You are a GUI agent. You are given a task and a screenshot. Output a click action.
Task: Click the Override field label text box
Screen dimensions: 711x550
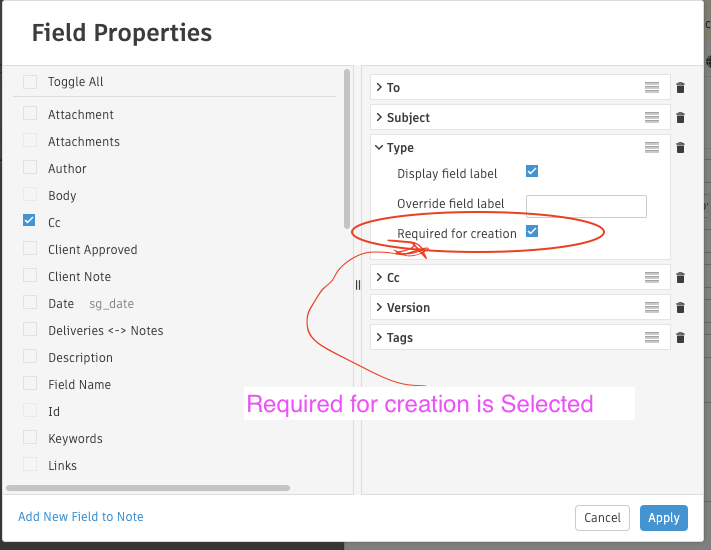586,206
